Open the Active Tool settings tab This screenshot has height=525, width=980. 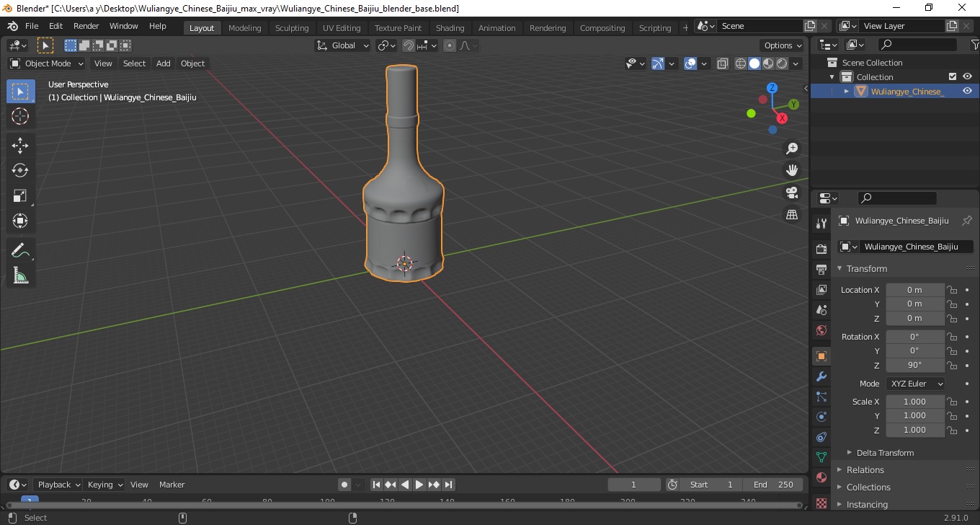(821, 224)
